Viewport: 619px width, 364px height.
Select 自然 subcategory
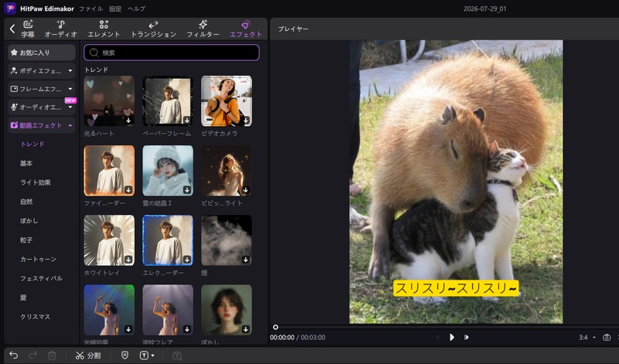[26, 202]
